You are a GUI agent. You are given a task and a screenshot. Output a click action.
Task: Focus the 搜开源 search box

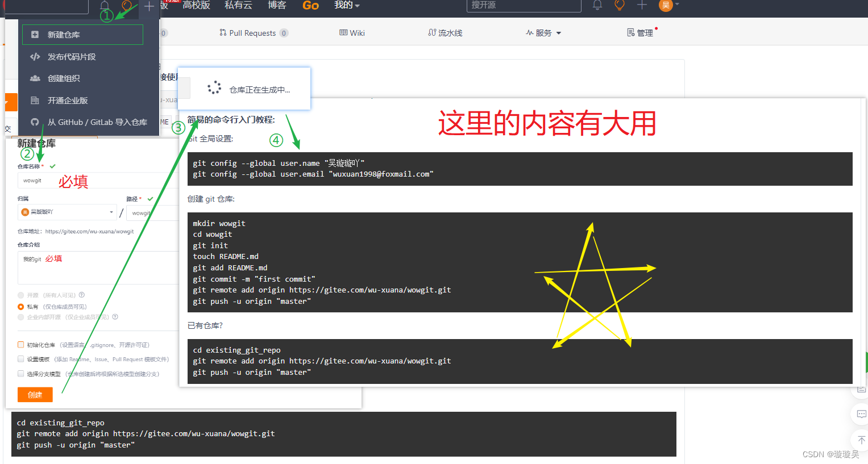click(524, 5)
